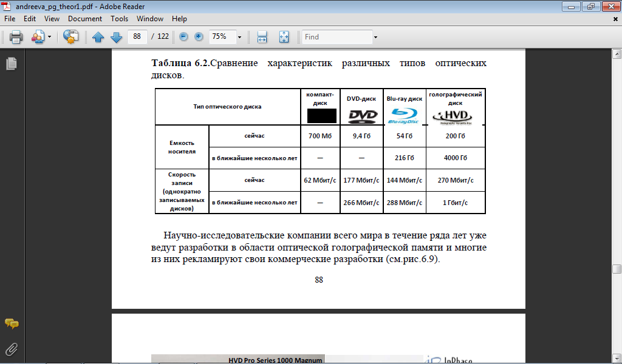The image size is (622, 364).
Task: Open the Help menu
Action: tap(179, 19)
